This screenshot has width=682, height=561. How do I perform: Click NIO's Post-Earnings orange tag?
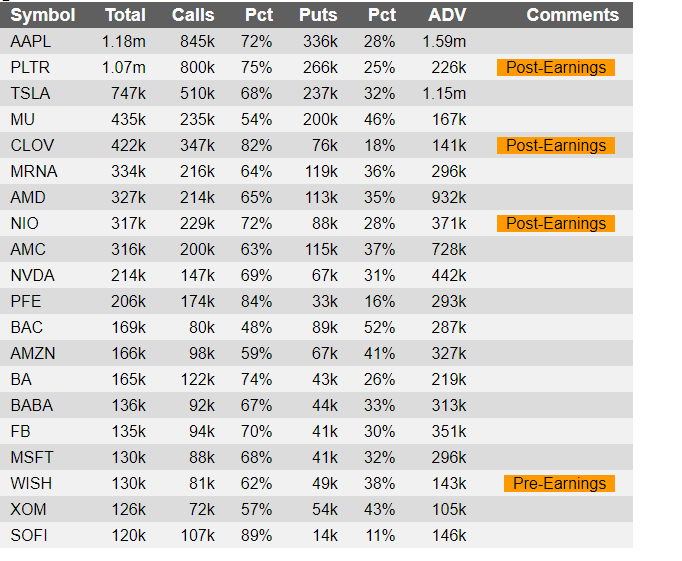pyautogui.click(x=556, y=224)
